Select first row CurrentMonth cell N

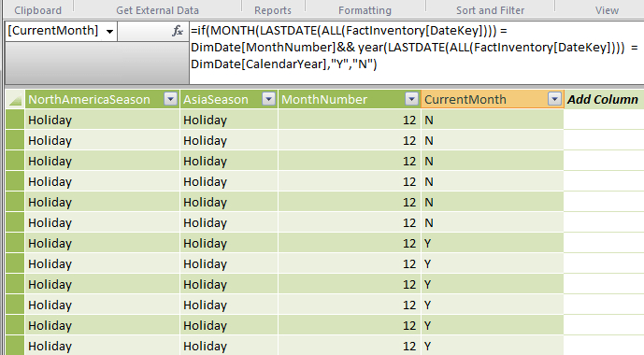click(493, 120)
